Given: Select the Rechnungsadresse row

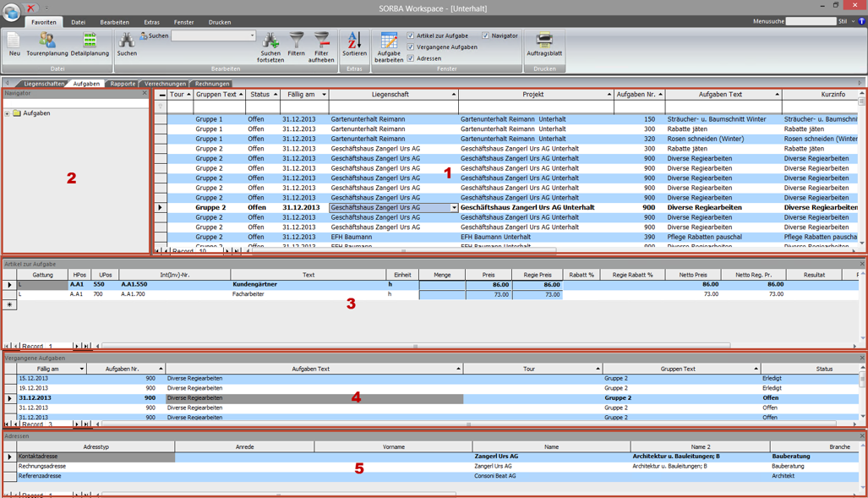Looking at the screenshot, I should (x=437, y=467).
